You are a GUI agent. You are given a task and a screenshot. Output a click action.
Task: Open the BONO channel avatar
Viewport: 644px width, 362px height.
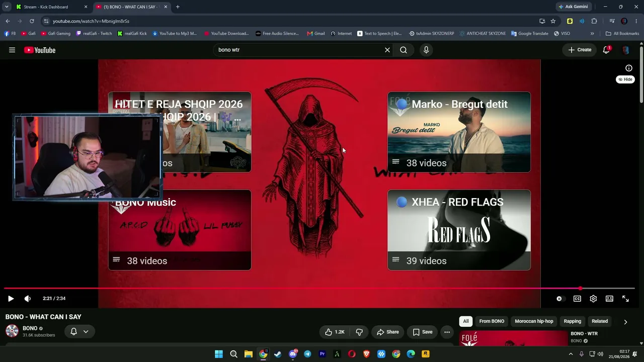point(12,331)
